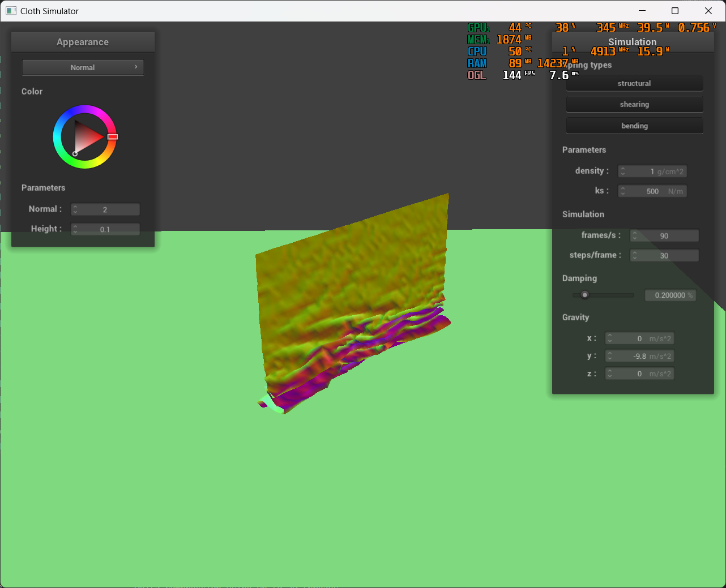Click the Gravity z value field
Image resolution: width=726 pixels, height=588 pixels.
point(640,374)
